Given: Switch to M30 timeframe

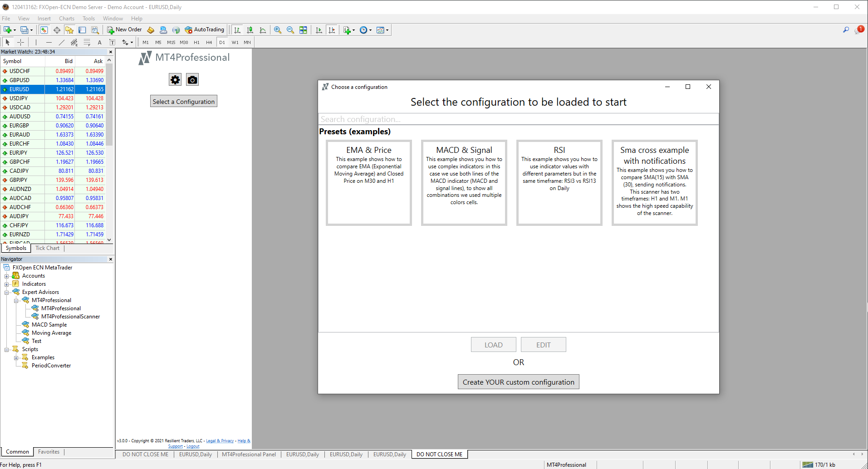Looking at the screenshot, I should pyautogui.click(x=184, y=42).
